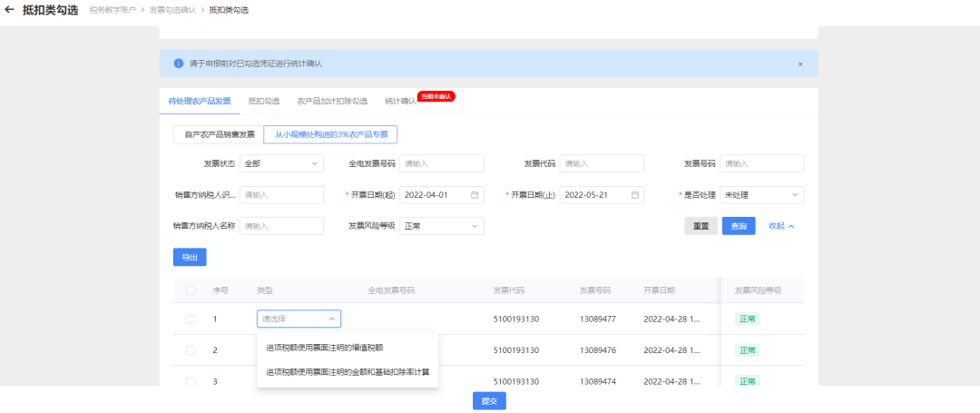Focus the 销售方纳税人名称 input field
Screen dimensions: 980x413
(x=282, y=226)
